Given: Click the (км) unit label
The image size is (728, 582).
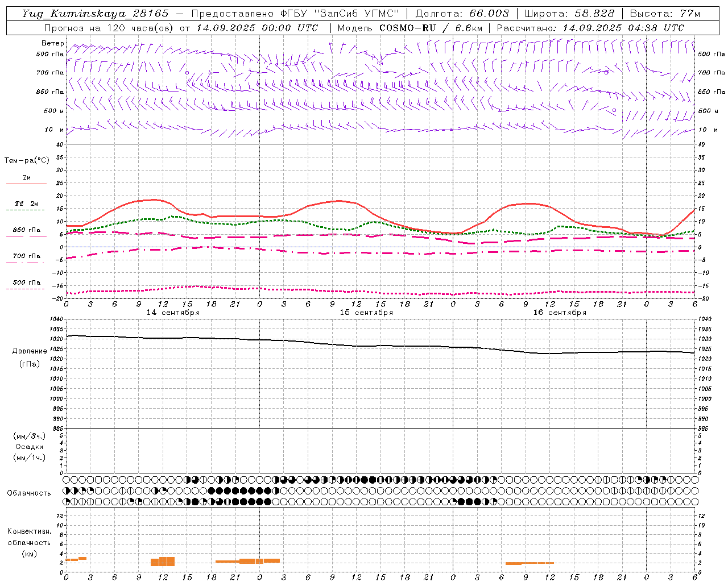Looking at the screenshot, I should point(29,554).
